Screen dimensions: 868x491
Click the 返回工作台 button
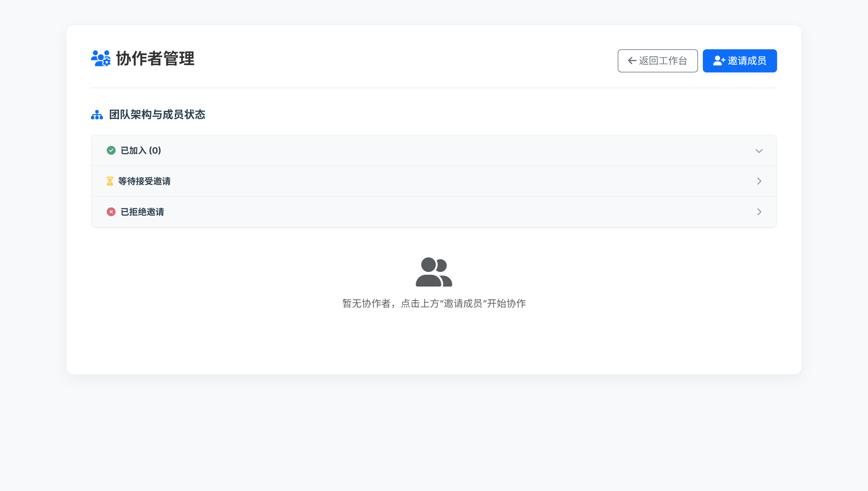657,61
